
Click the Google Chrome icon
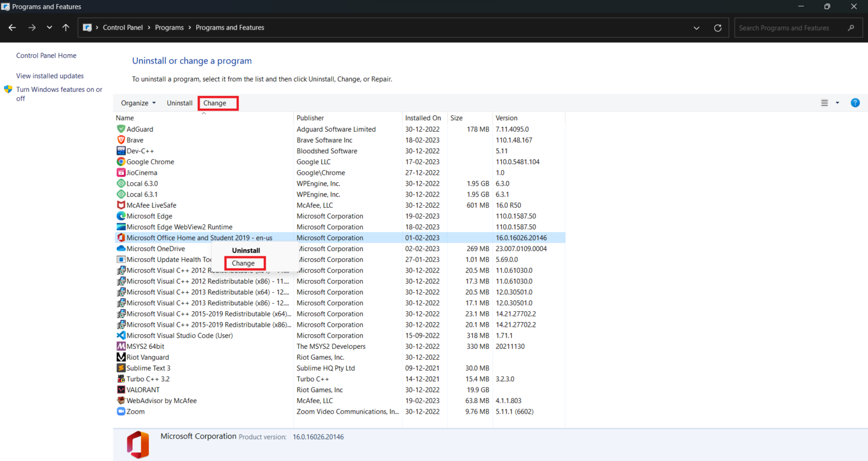pos(121,162)
